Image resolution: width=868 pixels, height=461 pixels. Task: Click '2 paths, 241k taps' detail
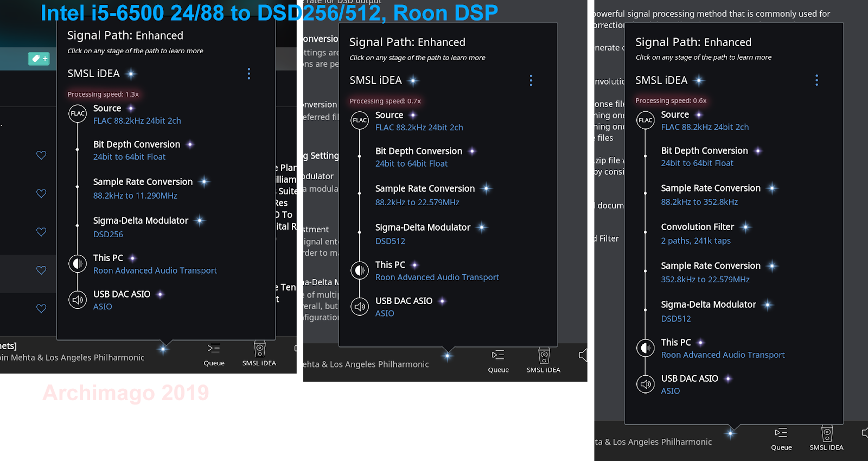point(695,241)
